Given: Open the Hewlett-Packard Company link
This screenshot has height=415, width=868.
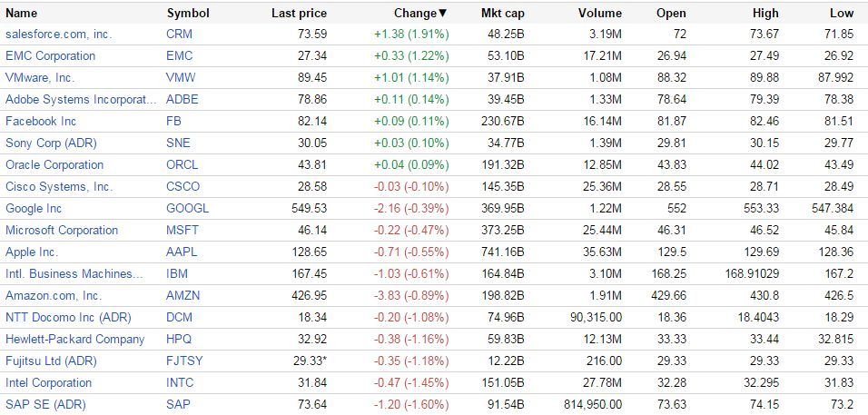Looking at the screenshot, I should click(74, 339).
